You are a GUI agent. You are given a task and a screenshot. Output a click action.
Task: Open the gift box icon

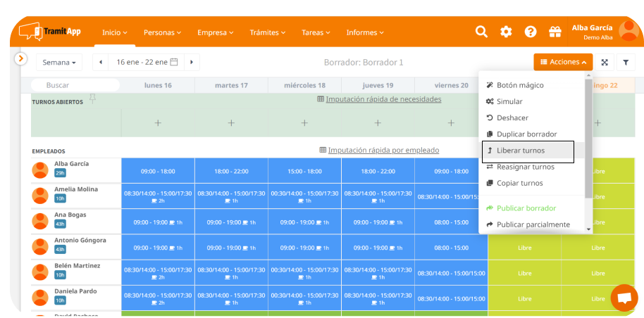click(x=555, y=32)
